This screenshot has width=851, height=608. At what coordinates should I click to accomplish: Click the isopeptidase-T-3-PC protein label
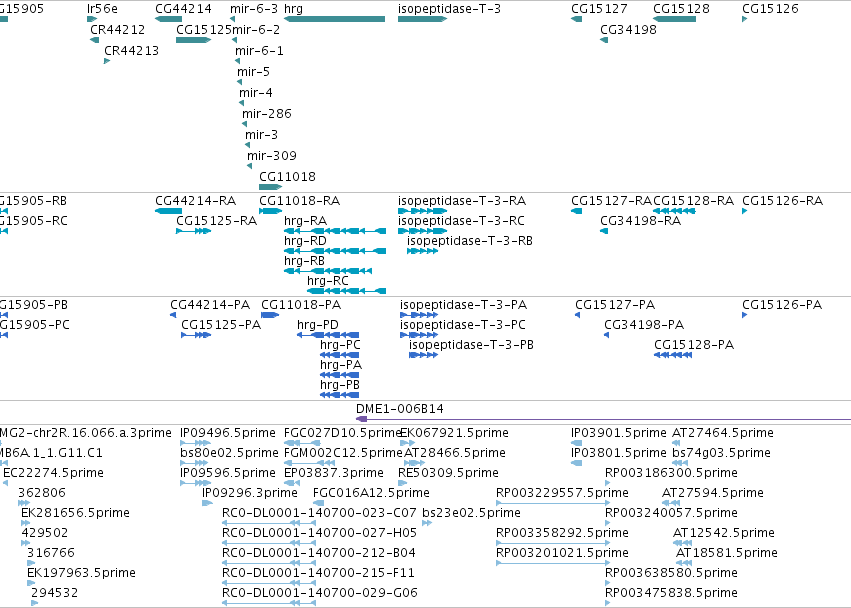tap(463, 325)
